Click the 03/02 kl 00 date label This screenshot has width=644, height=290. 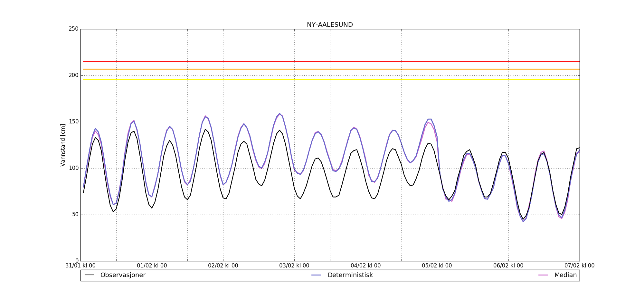pyautogui.click(x=294, y=266)
